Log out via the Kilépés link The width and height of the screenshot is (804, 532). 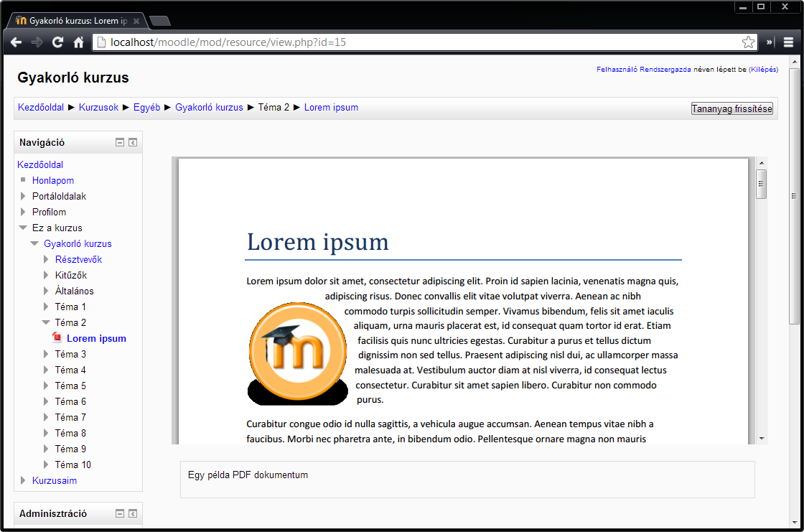(764, 69)
